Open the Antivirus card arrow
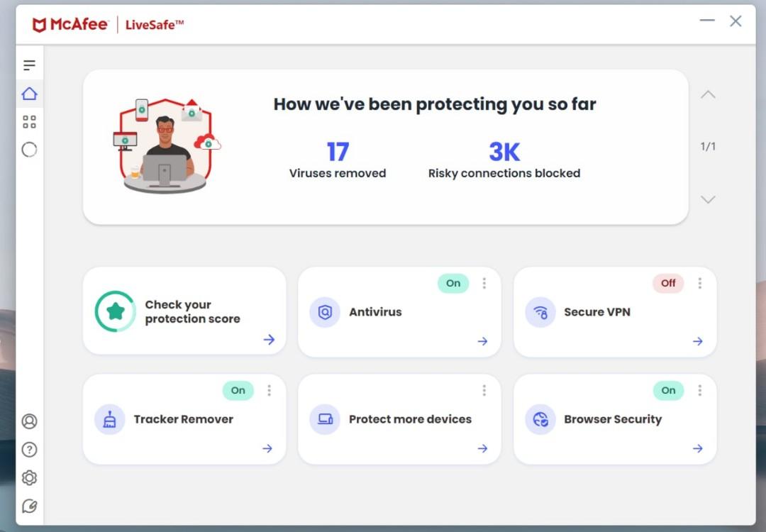This screenshot has width=766, height=532. [x=483, y=341]
